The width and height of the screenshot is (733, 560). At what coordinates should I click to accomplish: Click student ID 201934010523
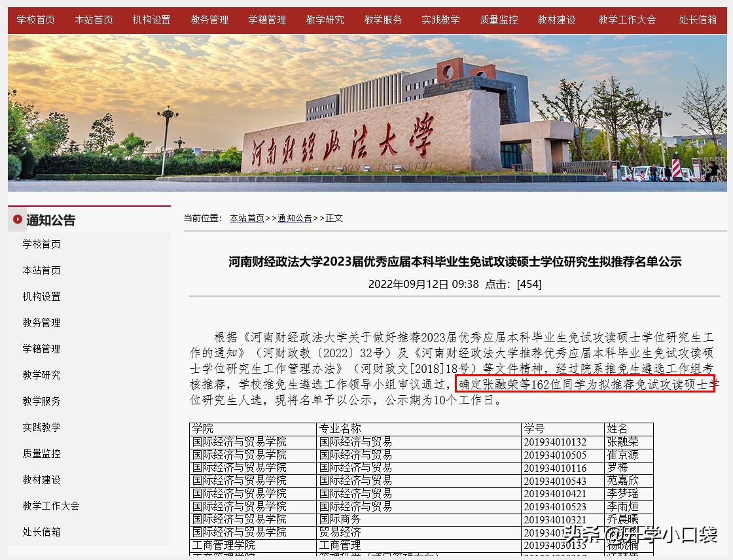coord(555,507)
